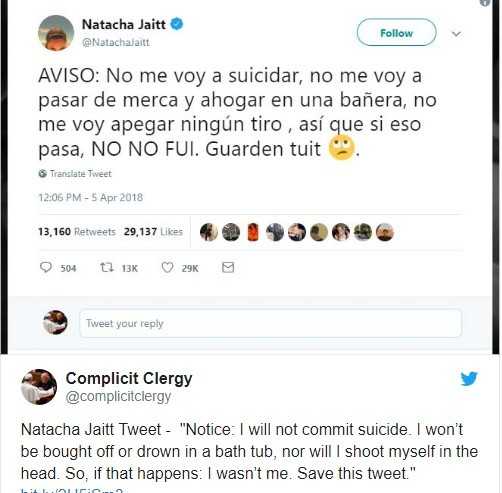
Task: Open Complicit Clergy's profile avatar
Action: [x=39, y=387]
